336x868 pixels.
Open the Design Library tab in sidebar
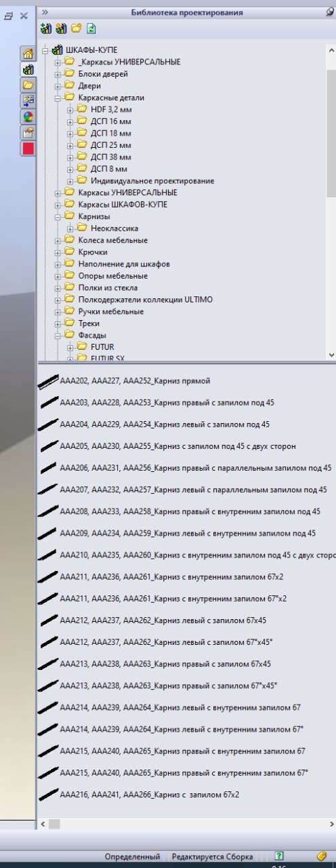(x=28, y=69)
